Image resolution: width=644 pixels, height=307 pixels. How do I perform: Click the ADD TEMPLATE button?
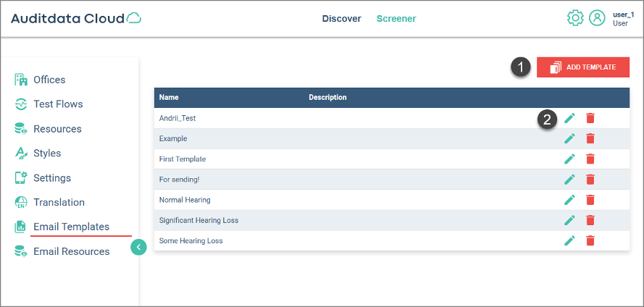[583, 67]
